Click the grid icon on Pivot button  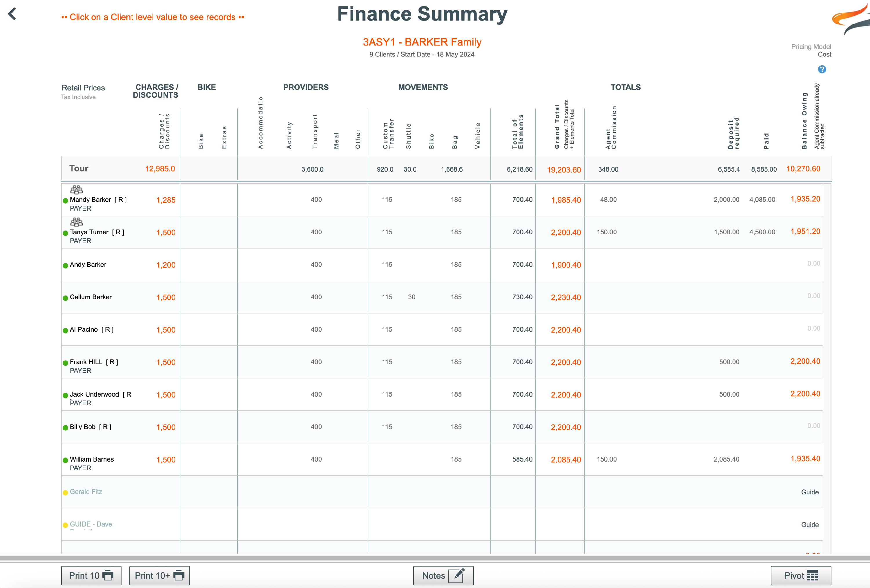(812, 575)
